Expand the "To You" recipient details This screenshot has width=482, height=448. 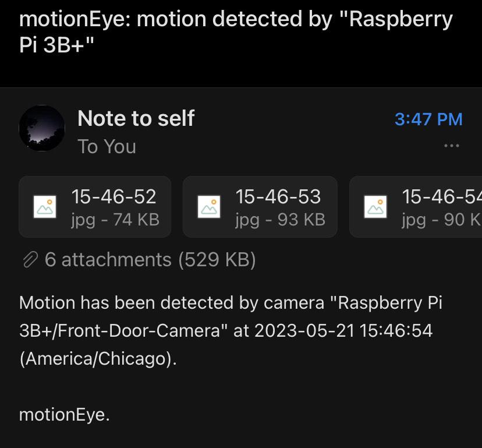coord(107,147)
